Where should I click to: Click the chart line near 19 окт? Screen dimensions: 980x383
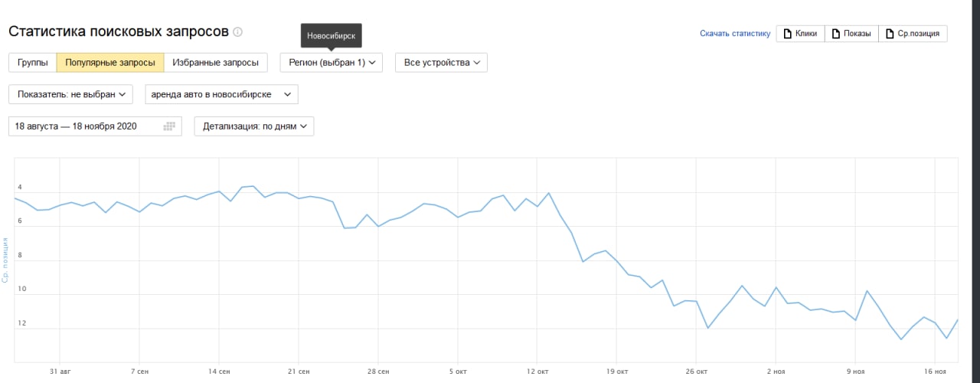pyautogui.click(x=616, y=260)
